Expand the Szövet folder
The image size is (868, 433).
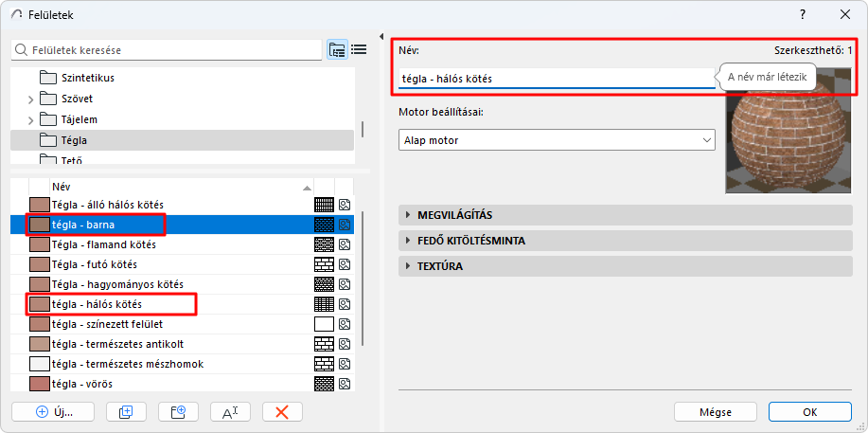(x=30, y=99)
